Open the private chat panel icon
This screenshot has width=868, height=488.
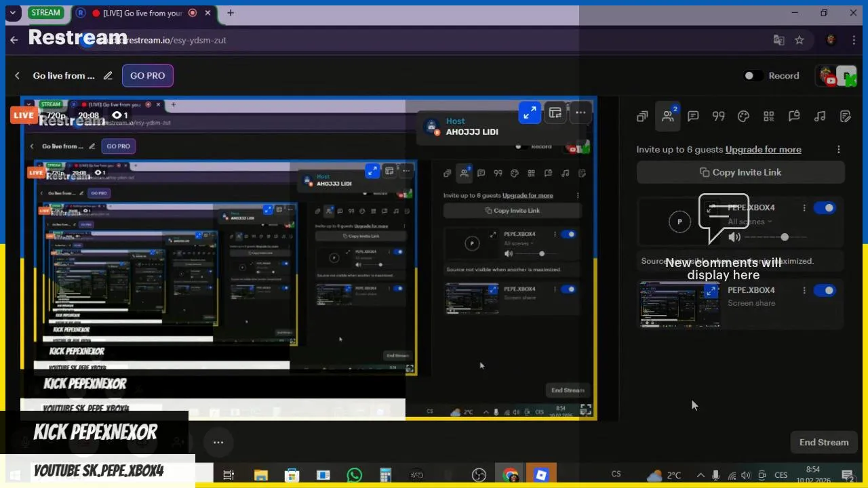click(794, 117)
